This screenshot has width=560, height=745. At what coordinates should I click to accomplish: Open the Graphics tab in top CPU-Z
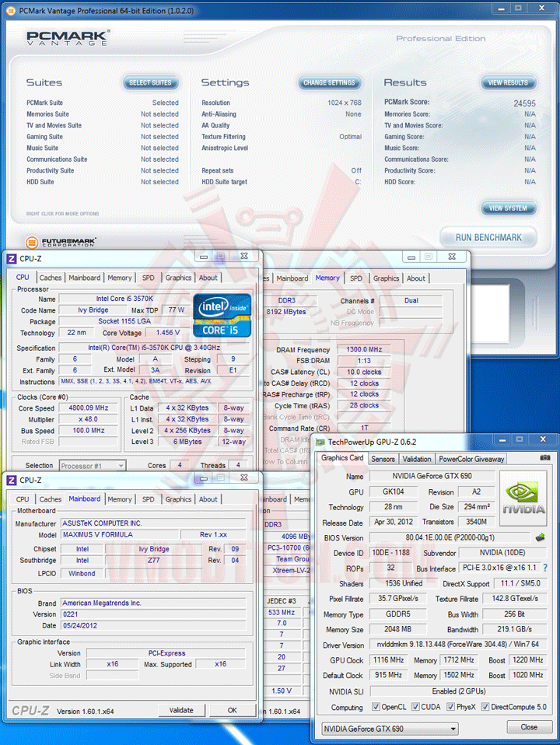pyautogui.click(x=178, y=278)
